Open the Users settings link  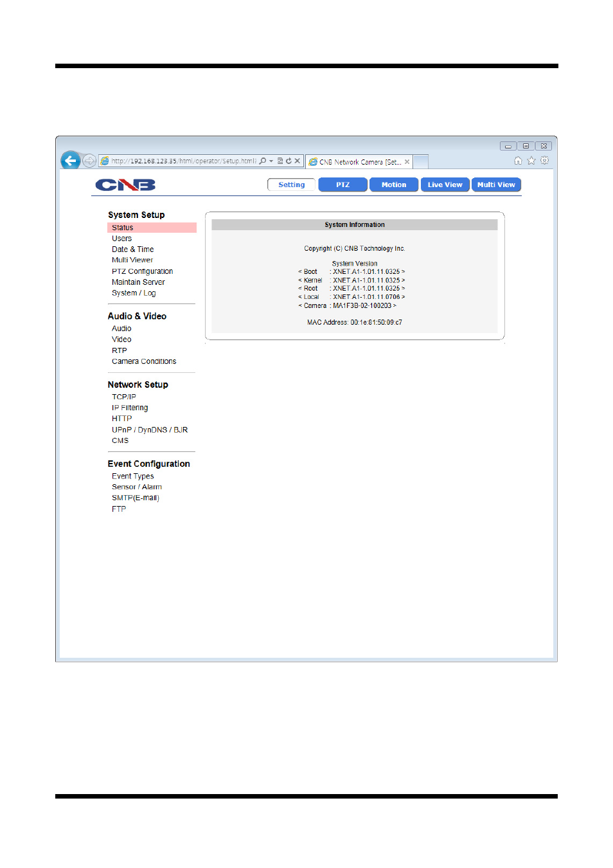click(x=121, y=239)
